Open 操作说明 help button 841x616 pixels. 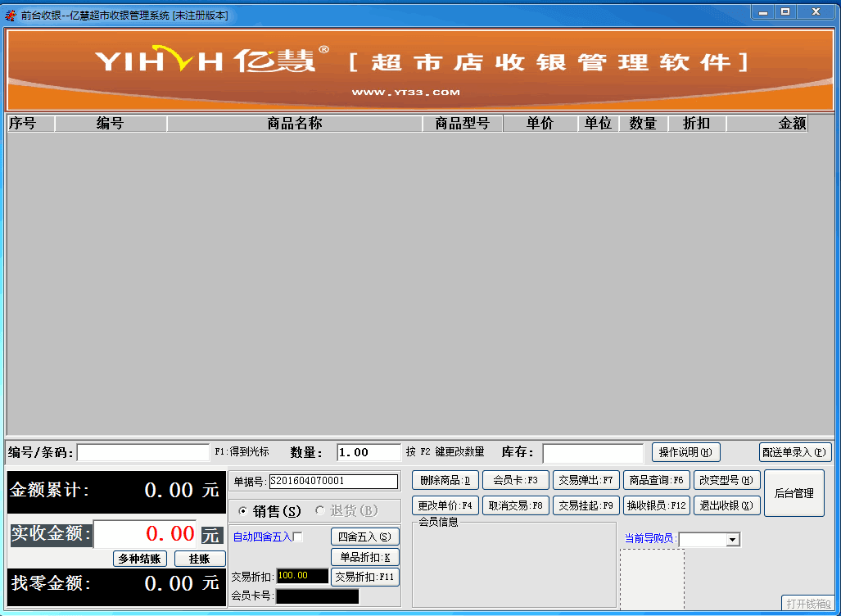tap(685, 452)
